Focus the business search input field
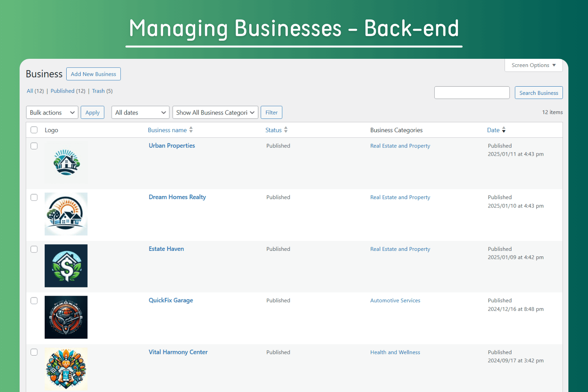Screen dimensions: 588x392 coord(472,93)
